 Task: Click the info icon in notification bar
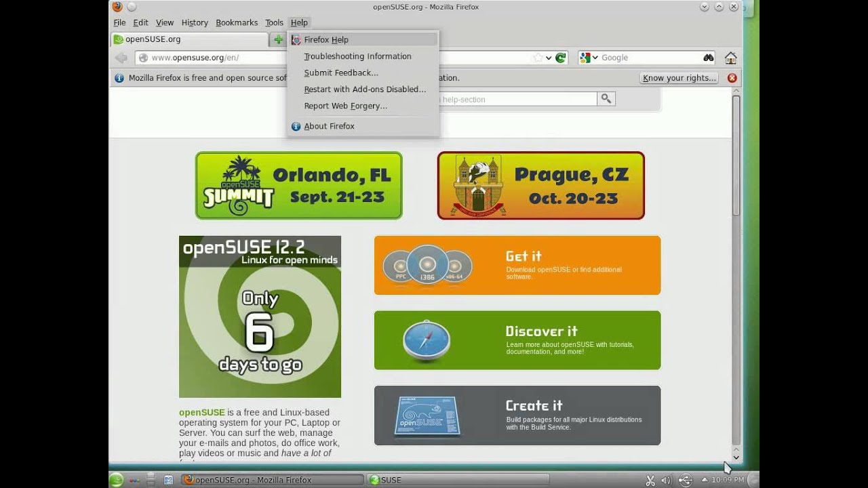pyautogui.click(x=119, y=78)
